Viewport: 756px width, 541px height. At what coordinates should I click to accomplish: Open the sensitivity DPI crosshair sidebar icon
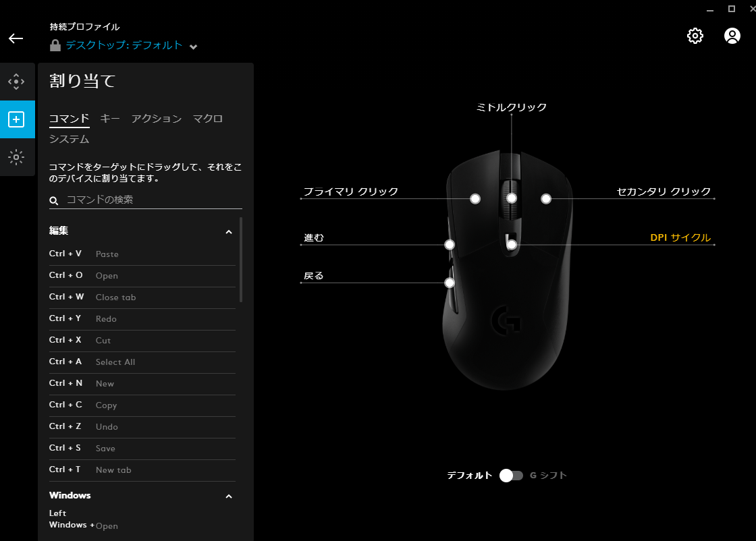(x=16, y=82)
